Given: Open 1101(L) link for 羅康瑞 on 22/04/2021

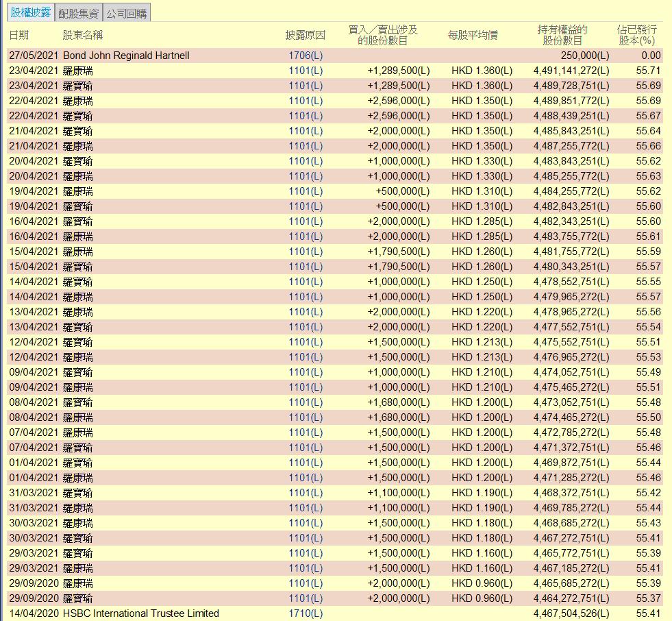Looking at the screenshot, I should click(305, 101).
